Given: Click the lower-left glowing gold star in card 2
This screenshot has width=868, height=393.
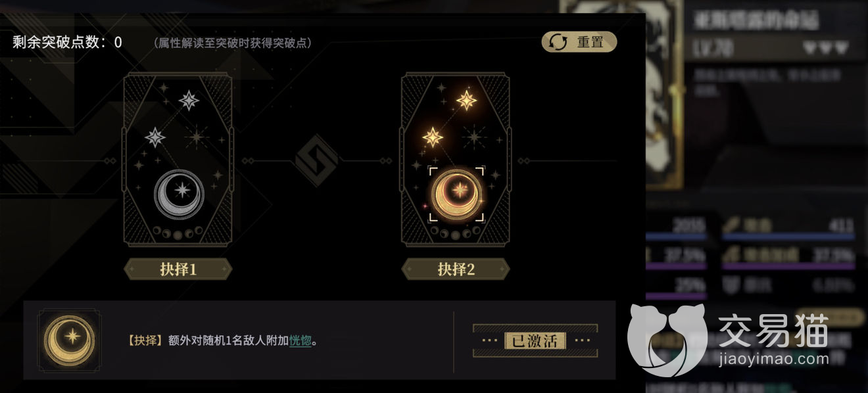Looking at the screenshot, I should point(433,137).
